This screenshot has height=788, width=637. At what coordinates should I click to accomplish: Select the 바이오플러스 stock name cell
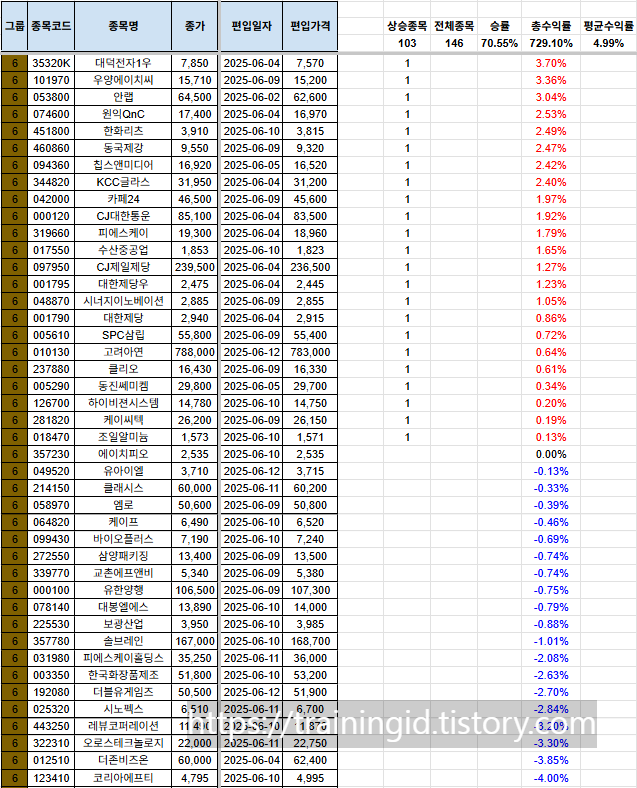[x=123, y=539]
